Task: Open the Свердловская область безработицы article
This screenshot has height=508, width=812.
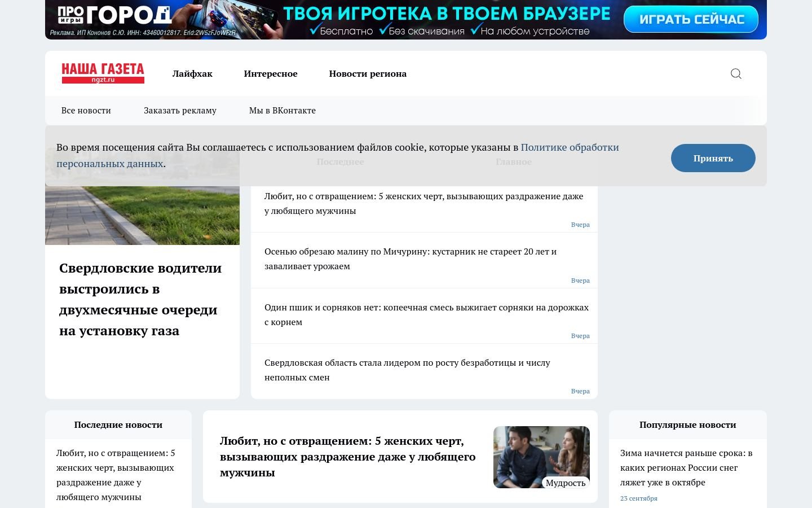Action: (407, 370)
